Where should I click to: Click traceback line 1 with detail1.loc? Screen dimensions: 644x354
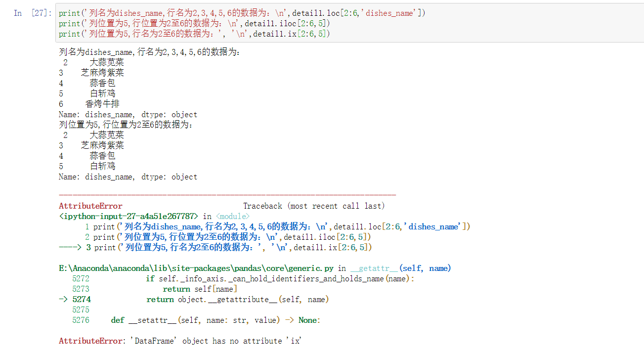point(278,226)
